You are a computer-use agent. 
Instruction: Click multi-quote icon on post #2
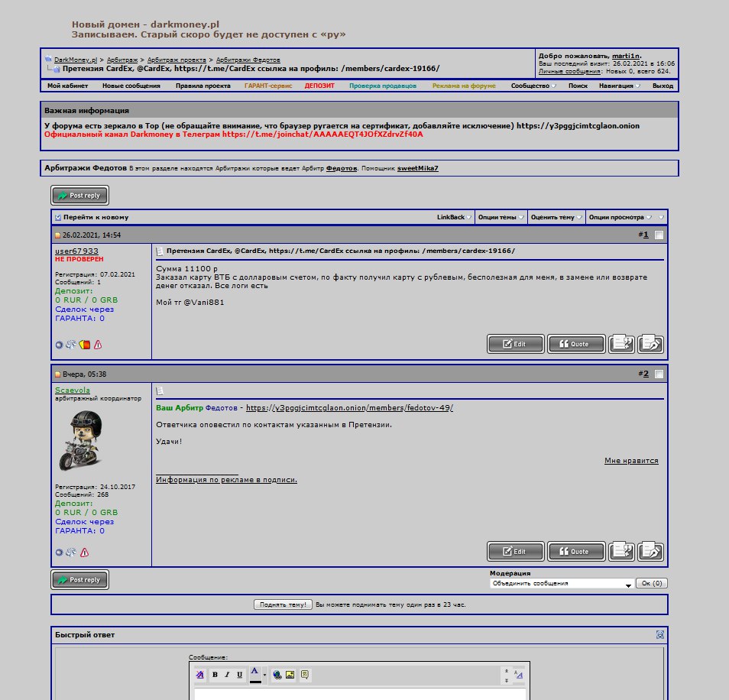tap(621, 551)
